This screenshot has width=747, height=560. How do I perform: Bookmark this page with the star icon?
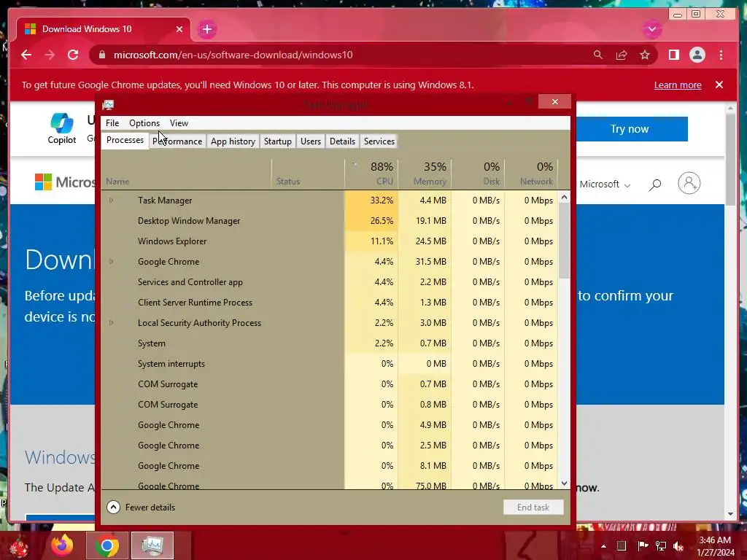point(645,55)
